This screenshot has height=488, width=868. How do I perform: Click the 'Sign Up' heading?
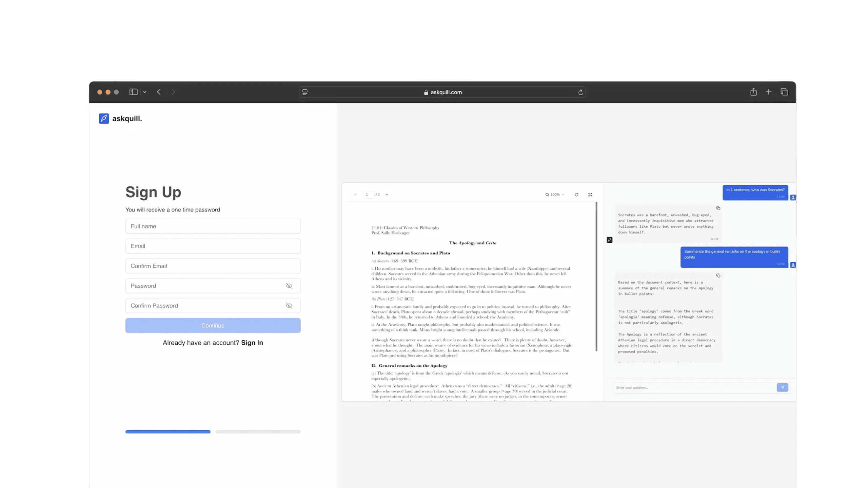(x=153, y=192)
